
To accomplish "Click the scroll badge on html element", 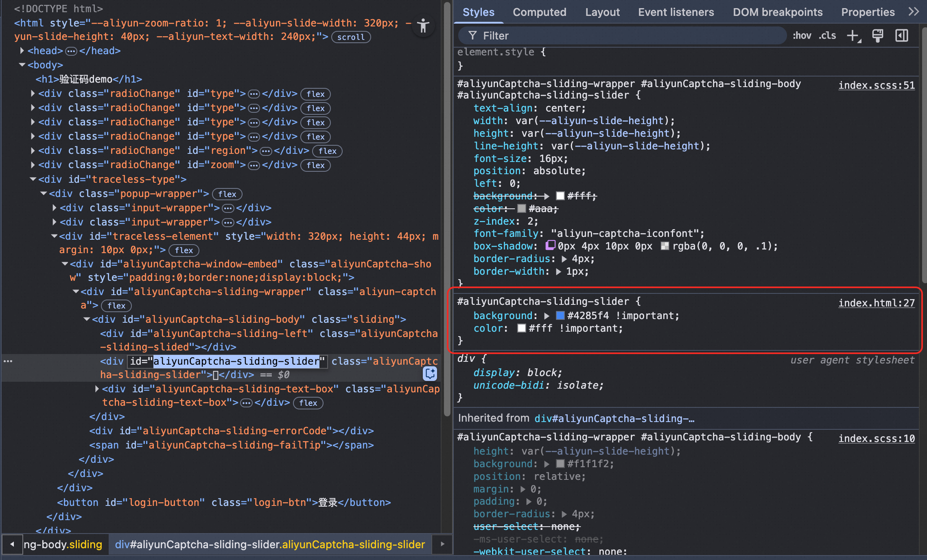I will (351, 37).
